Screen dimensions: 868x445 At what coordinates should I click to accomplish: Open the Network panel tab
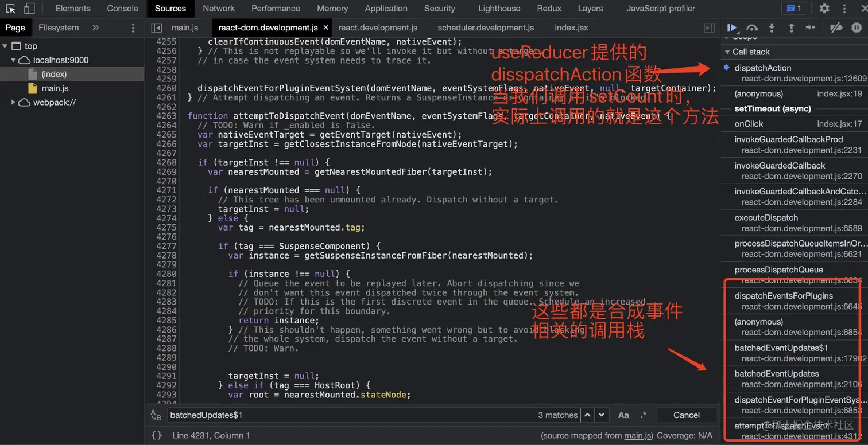(218, 9)
